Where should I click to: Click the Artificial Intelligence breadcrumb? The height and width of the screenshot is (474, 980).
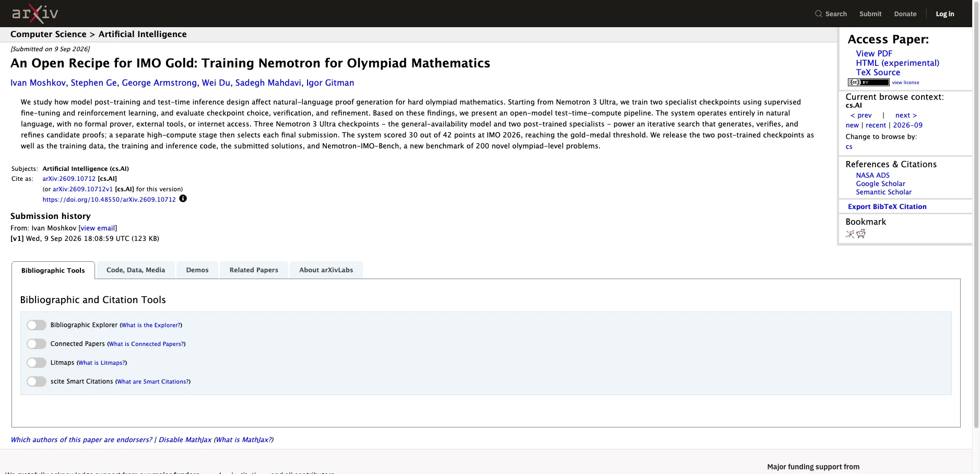(143, 34)
